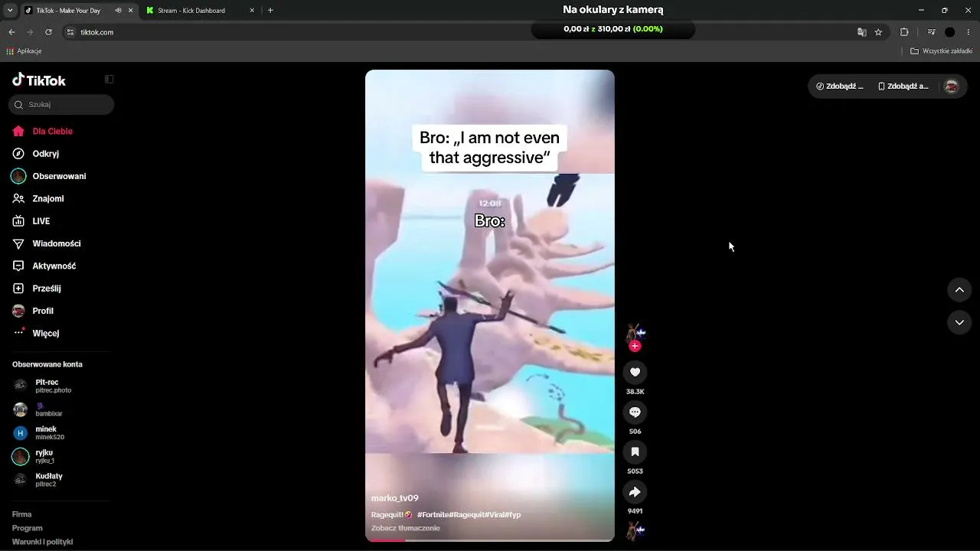Expand the Program footer section
This screenshot has height=551, width=980.
[x=28, y=528]
